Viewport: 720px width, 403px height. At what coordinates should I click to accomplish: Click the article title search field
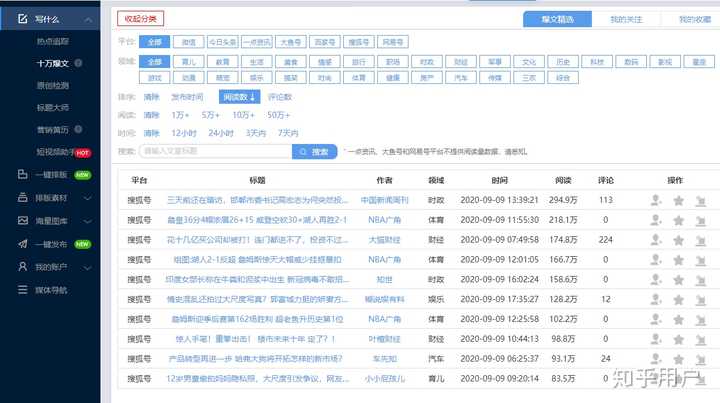click(x=215, y=151)
